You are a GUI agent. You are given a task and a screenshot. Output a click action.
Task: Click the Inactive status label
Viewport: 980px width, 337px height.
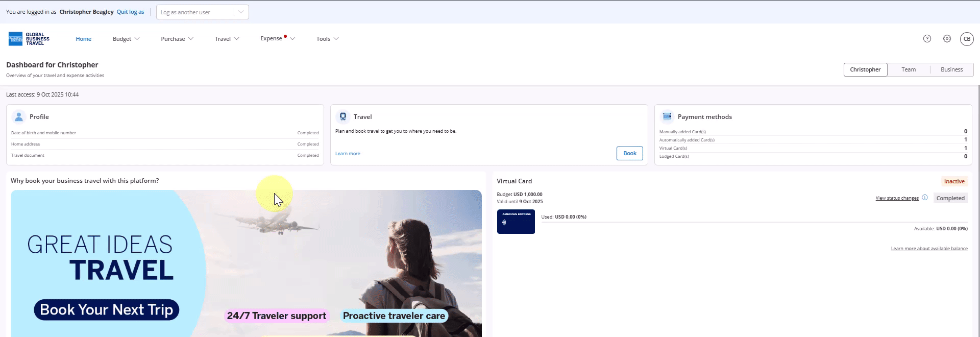[x=954, y=181]
